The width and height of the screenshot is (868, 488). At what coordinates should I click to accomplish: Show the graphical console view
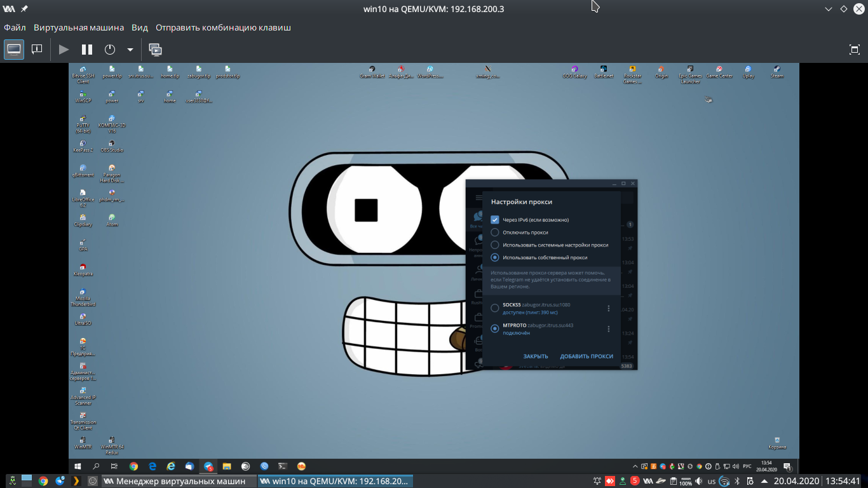pyautogui.click(x=14, y=49)
